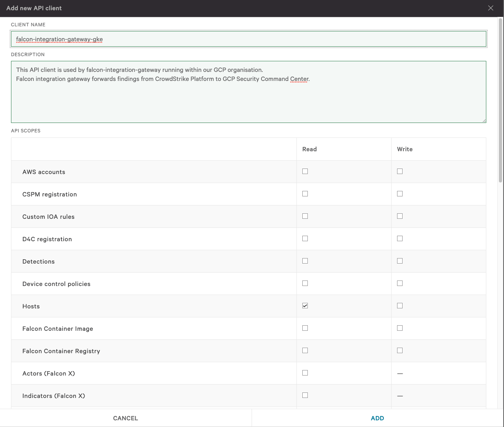Select Read for D4C registration
The image size is (504, 427).
305,238
